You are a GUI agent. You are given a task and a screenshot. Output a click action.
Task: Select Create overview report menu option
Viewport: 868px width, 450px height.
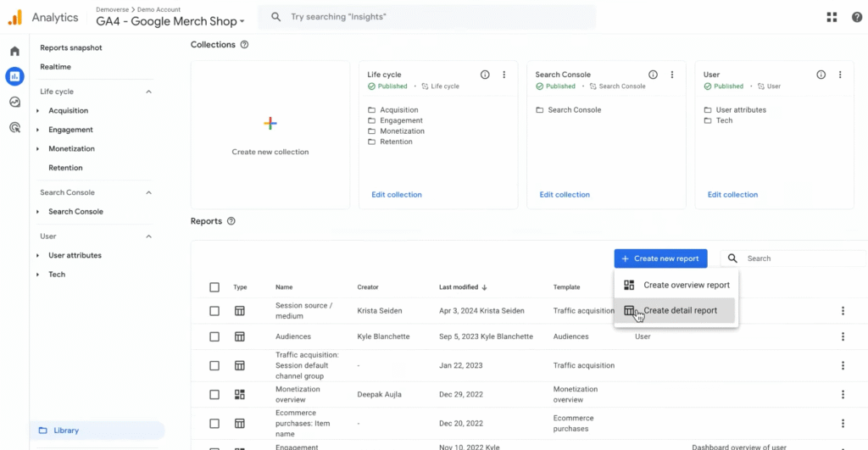(676, 285)
